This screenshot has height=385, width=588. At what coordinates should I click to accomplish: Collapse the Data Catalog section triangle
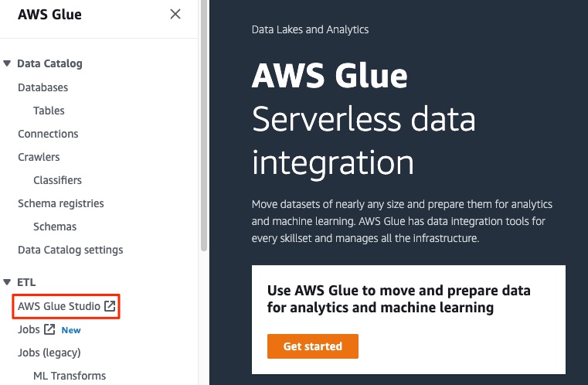[7, 63]
